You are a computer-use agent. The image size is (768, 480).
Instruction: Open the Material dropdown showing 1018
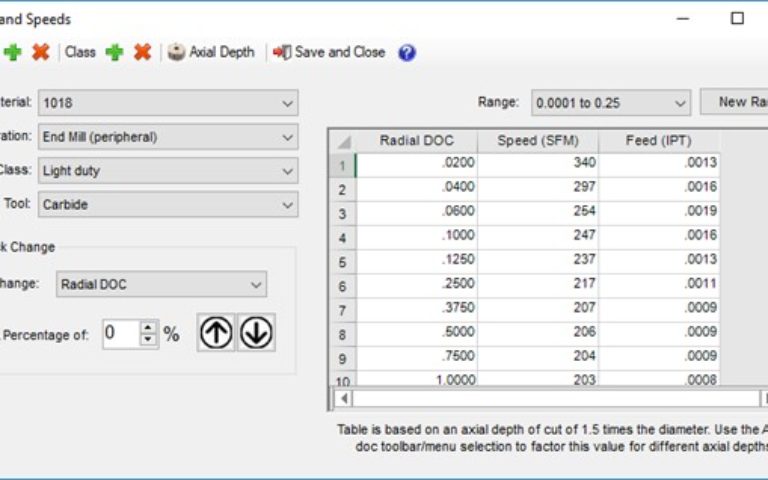pyautogui.click(x=168, y=103)
